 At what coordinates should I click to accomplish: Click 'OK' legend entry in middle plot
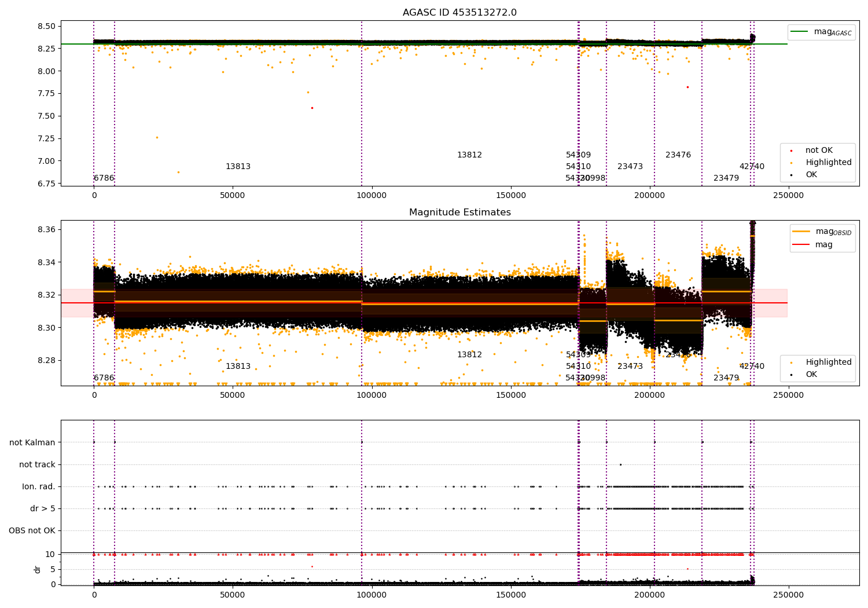(x=803, y=375)
